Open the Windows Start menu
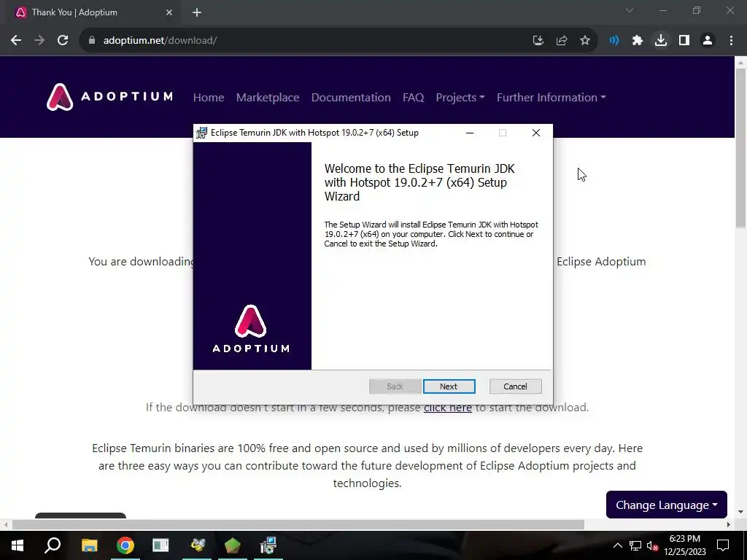 pos(18,545)
